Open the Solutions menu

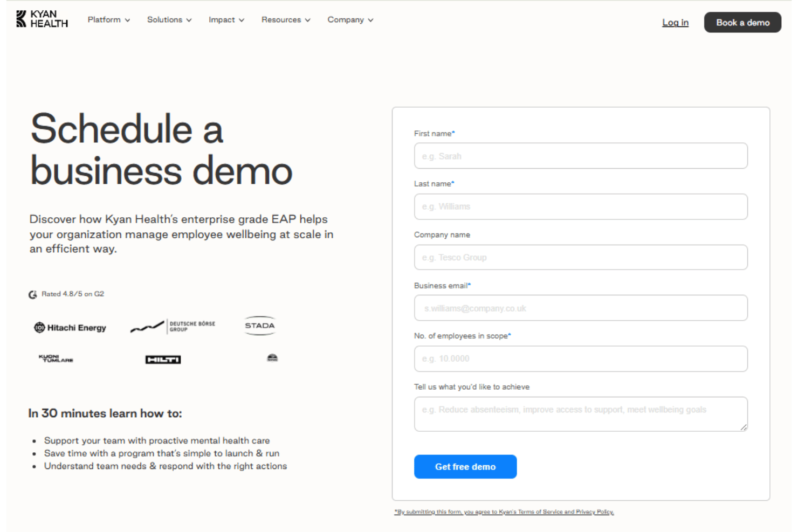[169, 19]
